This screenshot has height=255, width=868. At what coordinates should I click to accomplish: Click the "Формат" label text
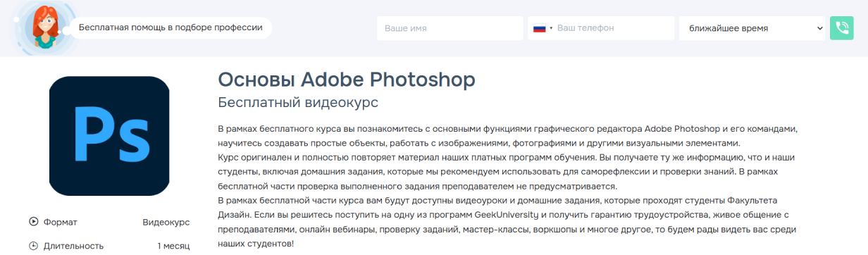61,222
